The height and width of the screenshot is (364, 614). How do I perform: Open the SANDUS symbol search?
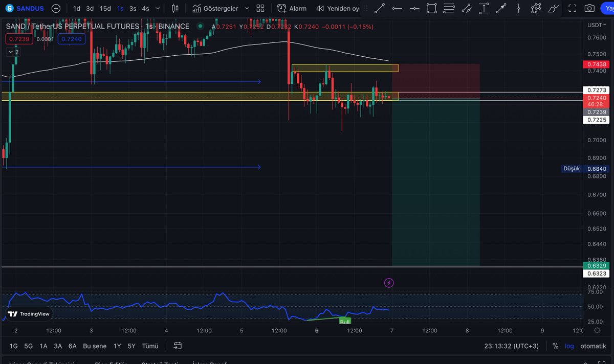tap(24, 9)
